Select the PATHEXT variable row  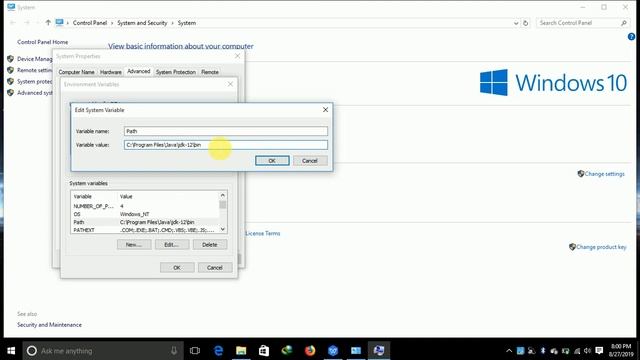[145, 230]
